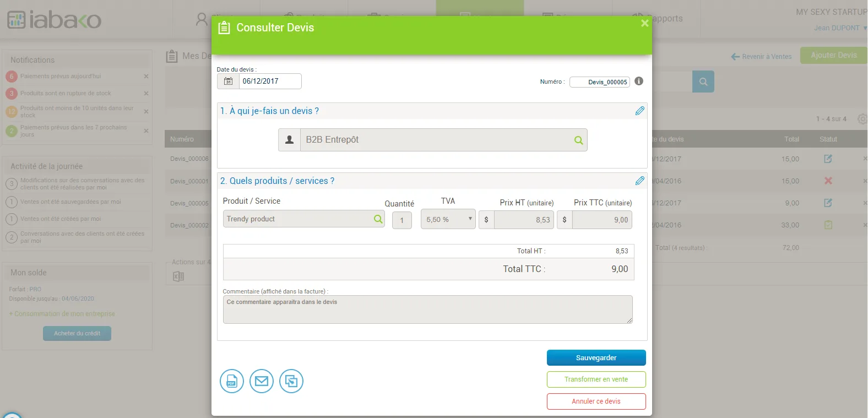Click the red X status icon
Viewport: 868px width, 418px height.
click(x=828, y=181)
